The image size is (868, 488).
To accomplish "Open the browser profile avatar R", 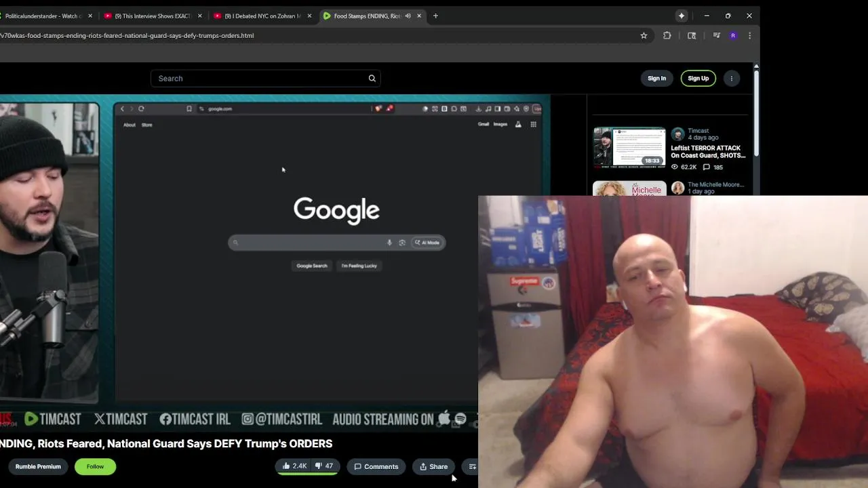I will 733,35.
